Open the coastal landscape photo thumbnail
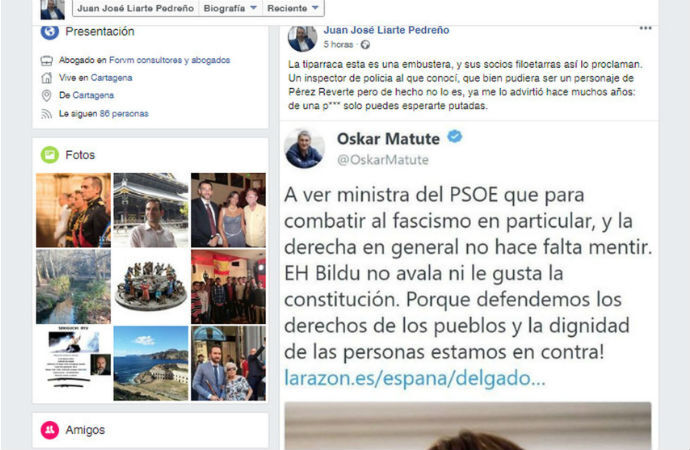This screenshot has height=450, width=690. [x=151, y=363]
